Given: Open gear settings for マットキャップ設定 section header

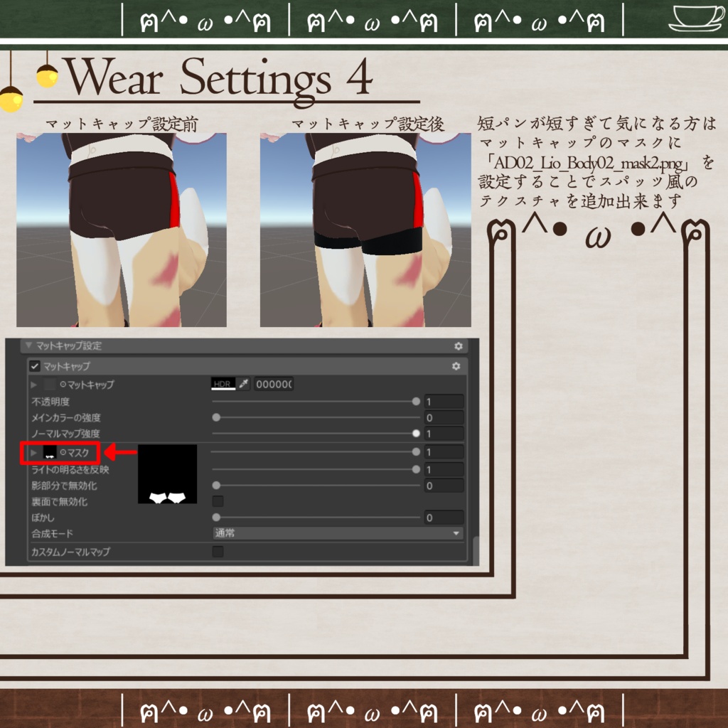Looking at the screenshot, I should click(459, 346).
